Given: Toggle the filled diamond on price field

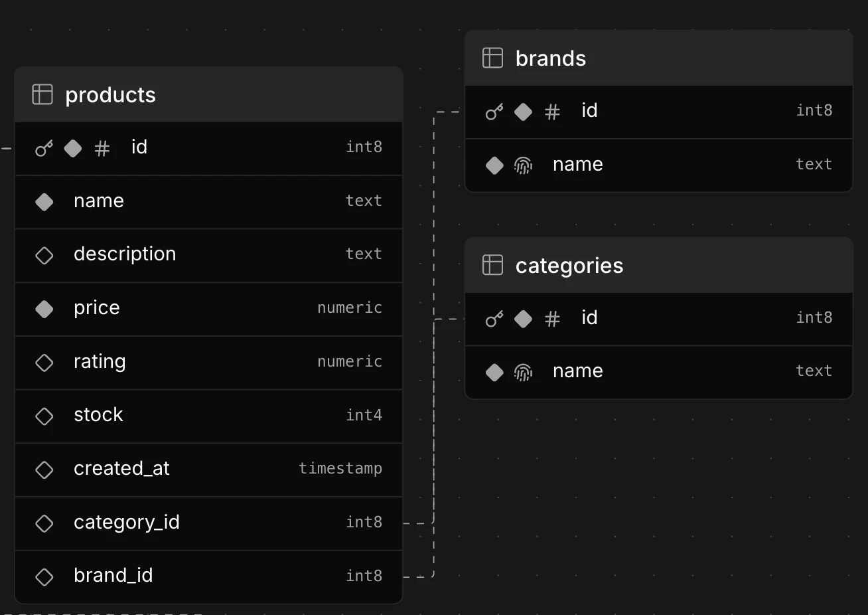Looking at the screenshot, I should (x=44, y=309).
